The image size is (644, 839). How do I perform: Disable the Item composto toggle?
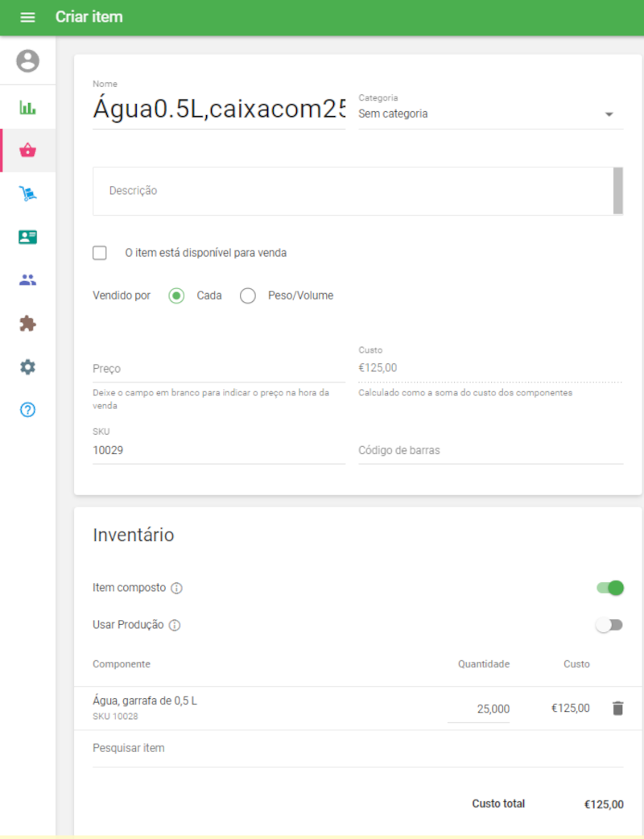[610, 588]
